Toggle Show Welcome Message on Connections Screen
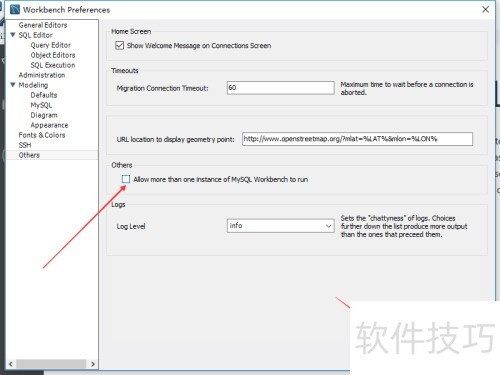The image size is (500, 375). click(x=119, y=45)
